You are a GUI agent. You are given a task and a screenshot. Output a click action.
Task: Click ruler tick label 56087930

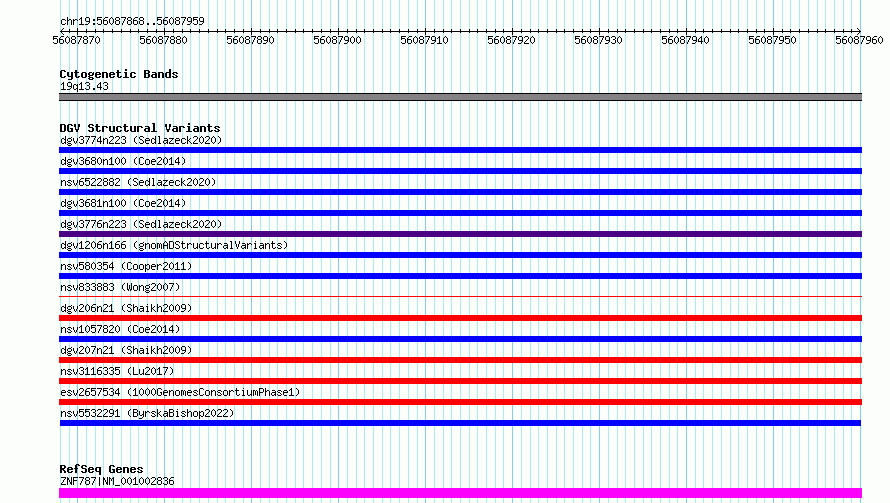coord(598,40)
